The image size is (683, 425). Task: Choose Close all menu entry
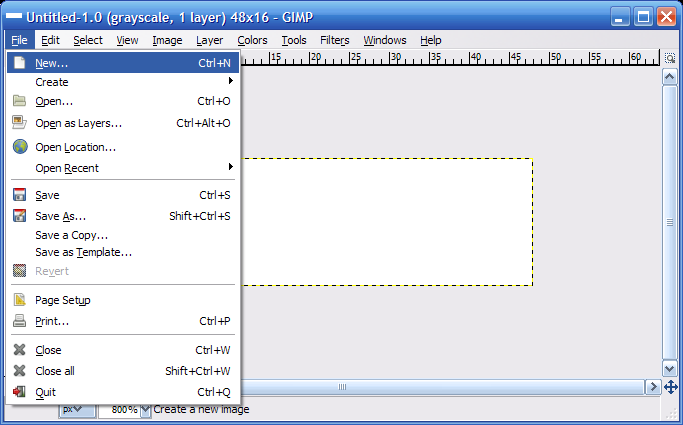point(123,371)
